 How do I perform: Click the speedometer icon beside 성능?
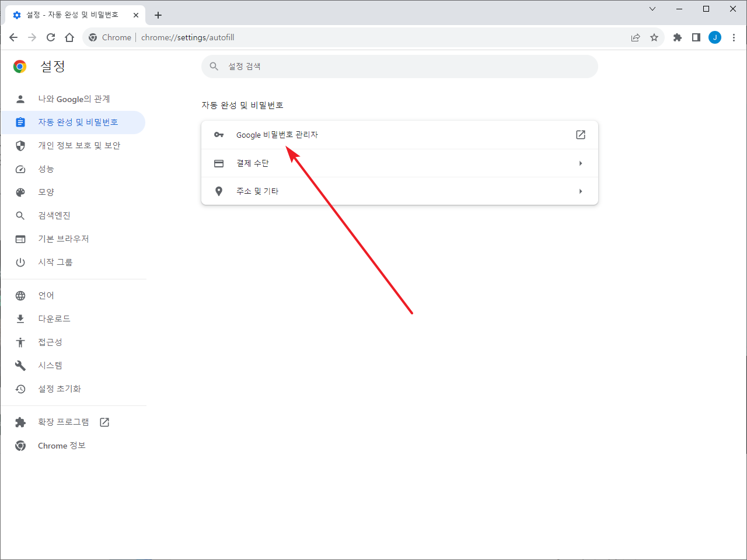point(20,169)
